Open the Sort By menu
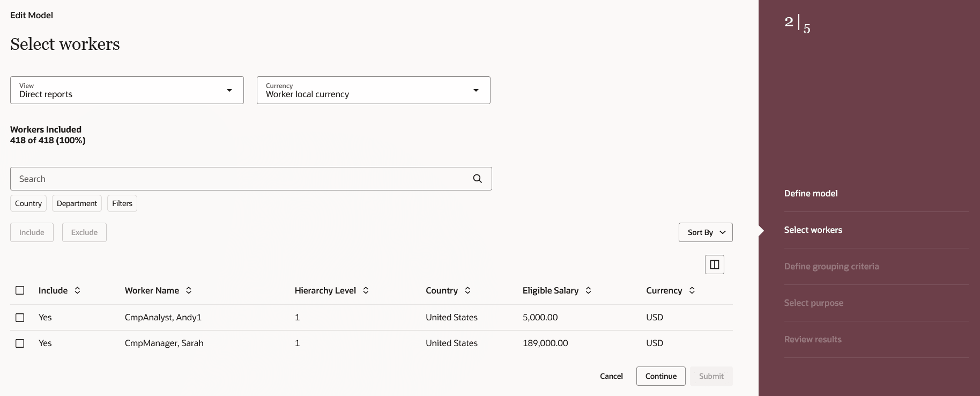 tap(706, 232)
